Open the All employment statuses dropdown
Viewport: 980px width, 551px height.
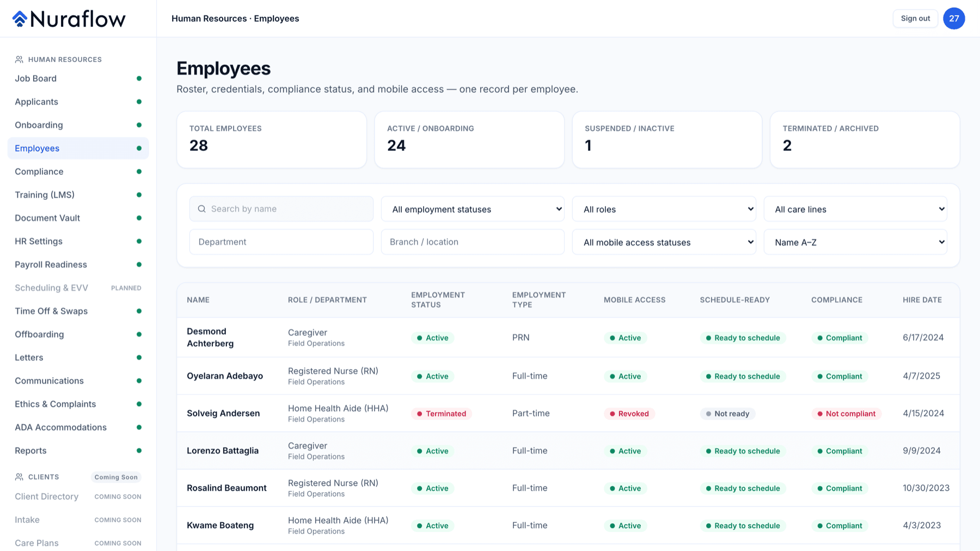coord(473,209)
